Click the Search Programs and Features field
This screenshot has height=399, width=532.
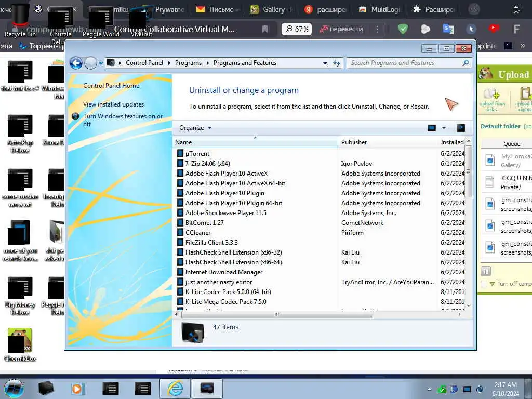(x=409, y=63)
